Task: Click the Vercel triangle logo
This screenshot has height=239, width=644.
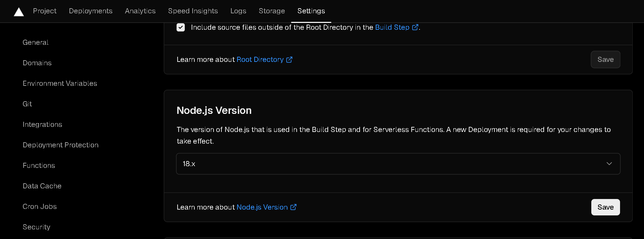Action: 18,11
